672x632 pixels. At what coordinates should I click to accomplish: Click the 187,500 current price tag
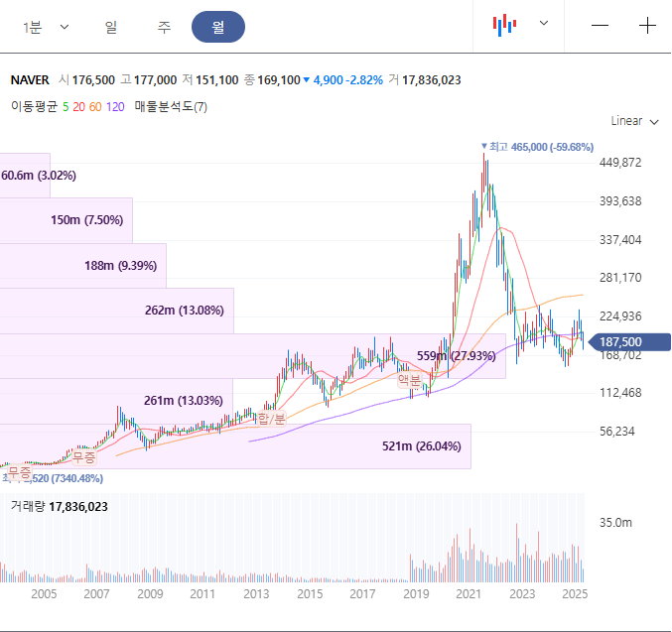pos(629,342)
